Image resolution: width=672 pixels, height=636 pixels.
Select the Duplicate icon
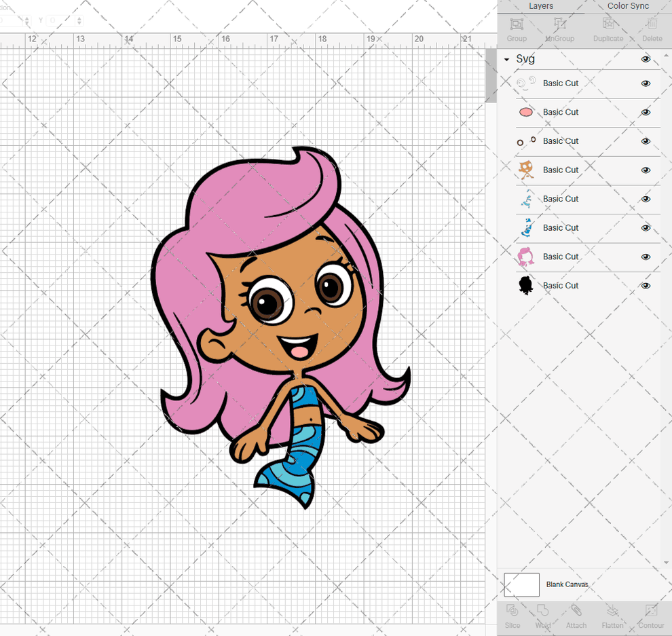click(x=608, y=29)
